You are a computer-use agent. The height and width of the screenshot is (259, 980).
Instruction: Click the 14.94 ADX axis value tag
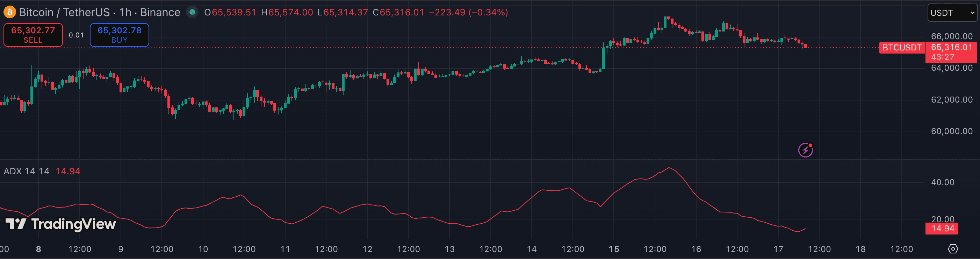(942, 229)
